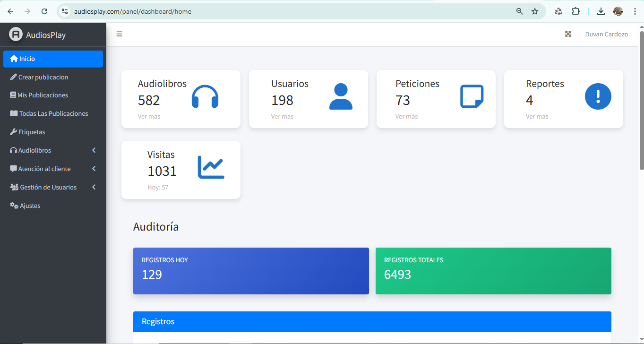Click the browser address bar URL
644x344 pixels.
(x=133, y=11)
